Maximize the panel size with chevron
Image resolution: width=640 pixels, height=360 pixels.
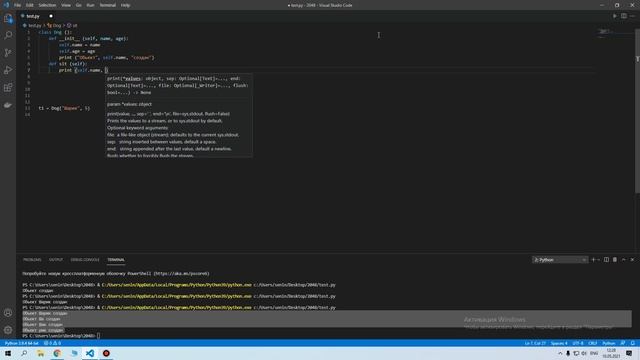pos(624,260)
